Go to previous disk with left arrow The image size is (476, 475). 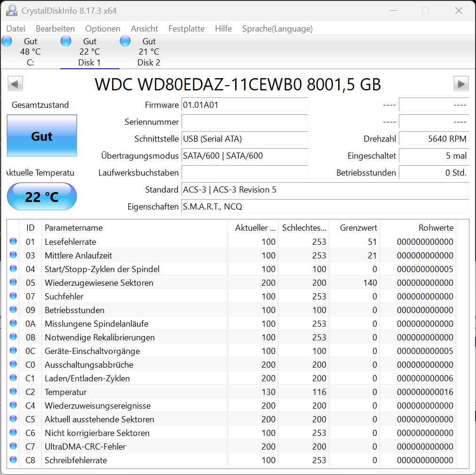click(15, 84)
